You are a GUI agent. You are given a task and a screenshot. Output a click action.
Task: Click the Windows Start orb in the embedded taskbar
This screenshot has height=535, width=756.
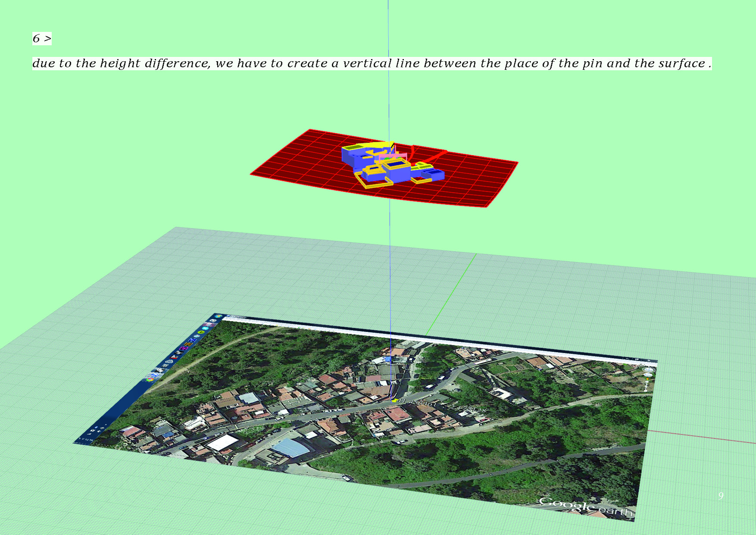coord(218,316)
